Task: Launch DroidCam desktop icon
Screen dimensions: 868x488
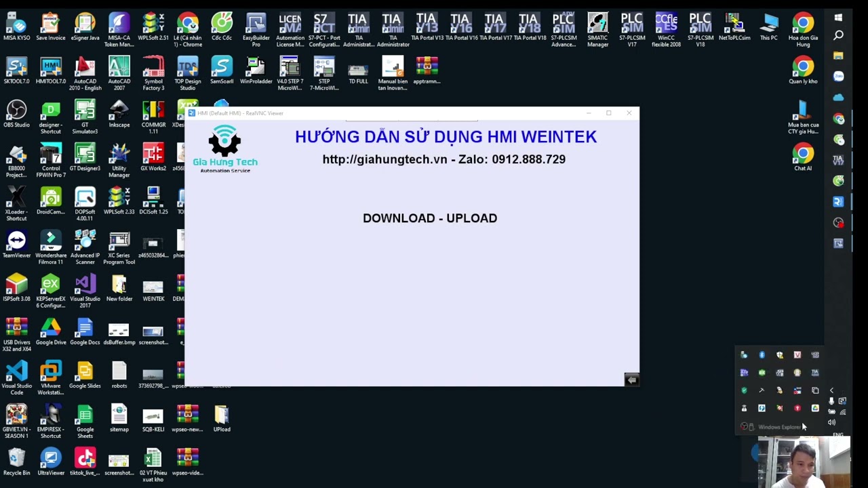Action: click(51, 201)
